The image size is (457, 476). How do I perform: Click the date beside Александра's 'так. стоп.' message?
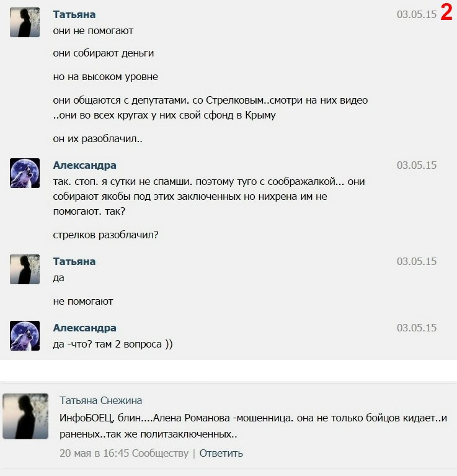(x=417, y=165)
